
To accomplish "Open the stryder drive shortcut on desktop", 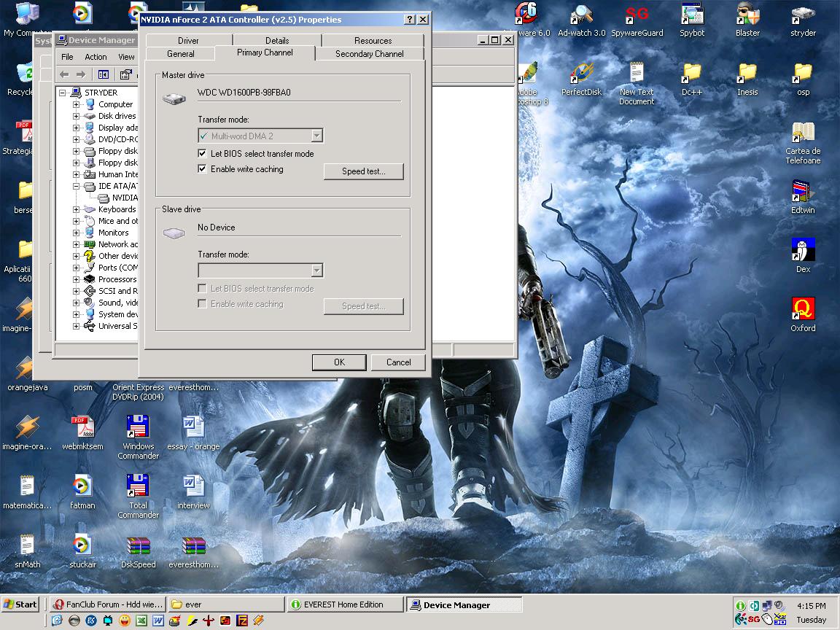I will coord(803,20).
